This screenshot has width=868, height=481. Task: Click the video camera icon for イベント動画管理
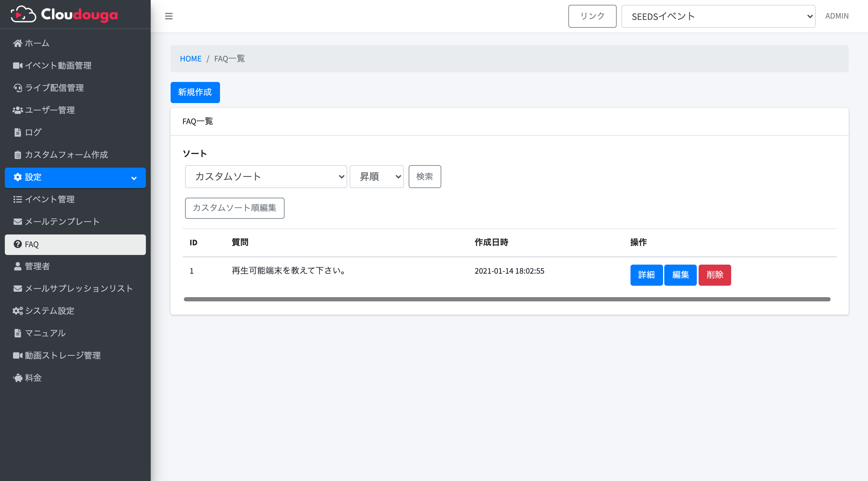(17, 65)
